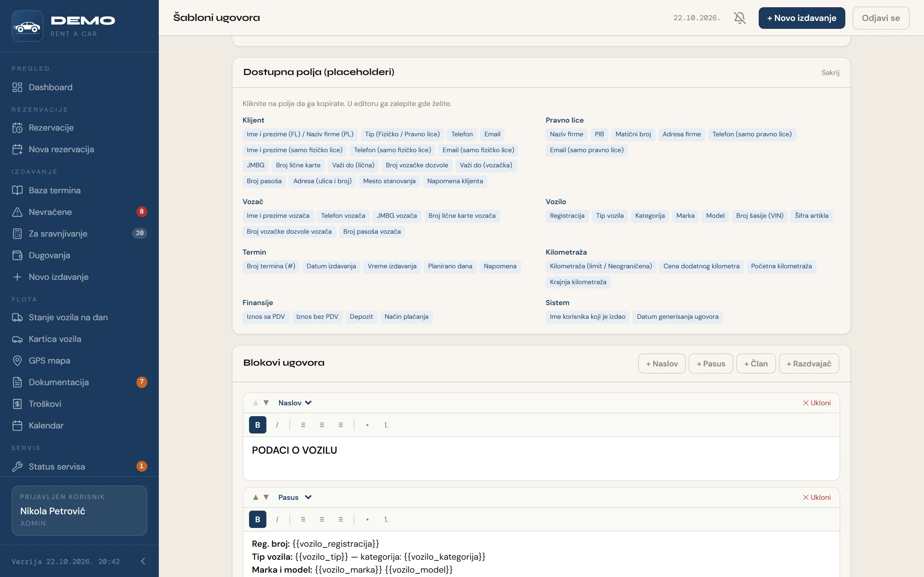
Task: Move the Naslov block down with the arrow
Action: point(266,402)
